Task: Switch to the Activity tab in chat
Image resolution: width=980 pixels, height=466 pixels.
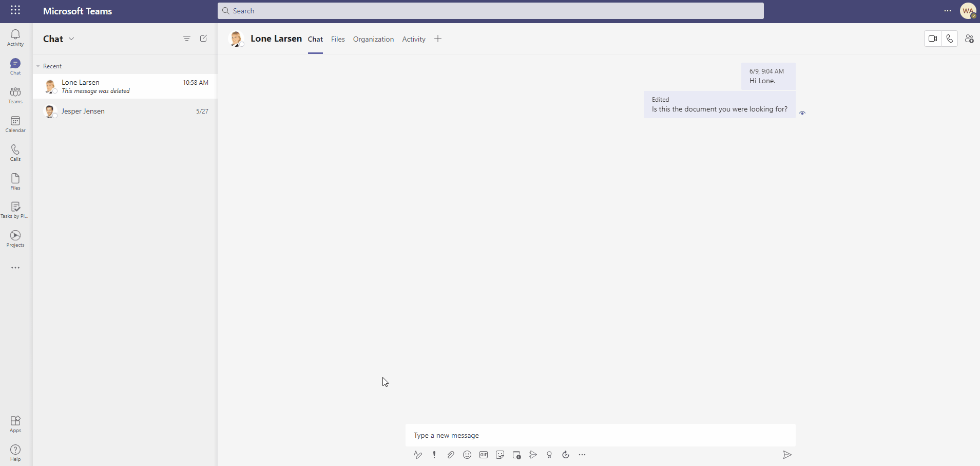Action: (414, 39)
